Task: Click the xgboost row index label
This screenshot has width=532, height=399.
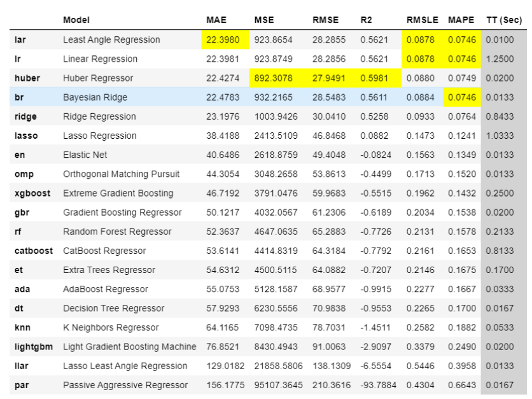Action: [32, 193]
